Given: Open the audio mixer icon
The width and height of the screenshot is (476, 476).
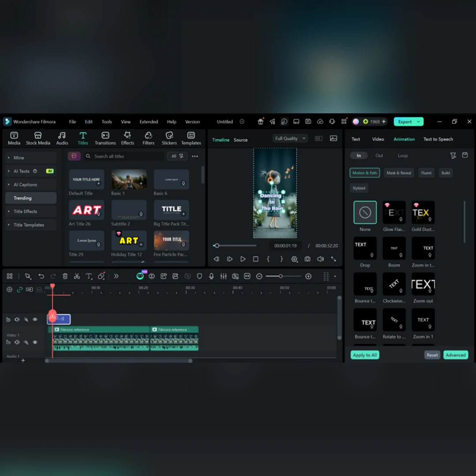Looking at the screenshot, I should pyautogui.click(x=223, y=276).
